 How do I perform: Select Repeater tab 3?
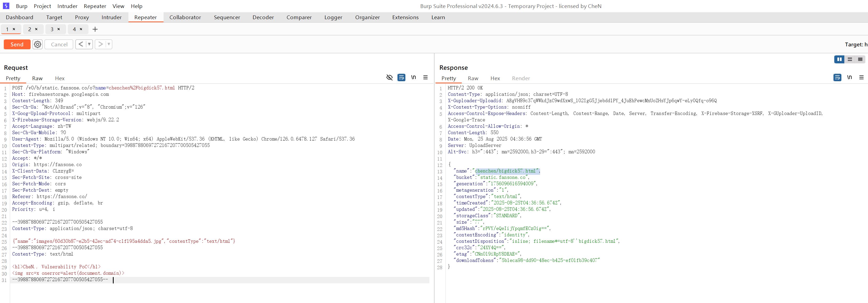pos(52,29)
